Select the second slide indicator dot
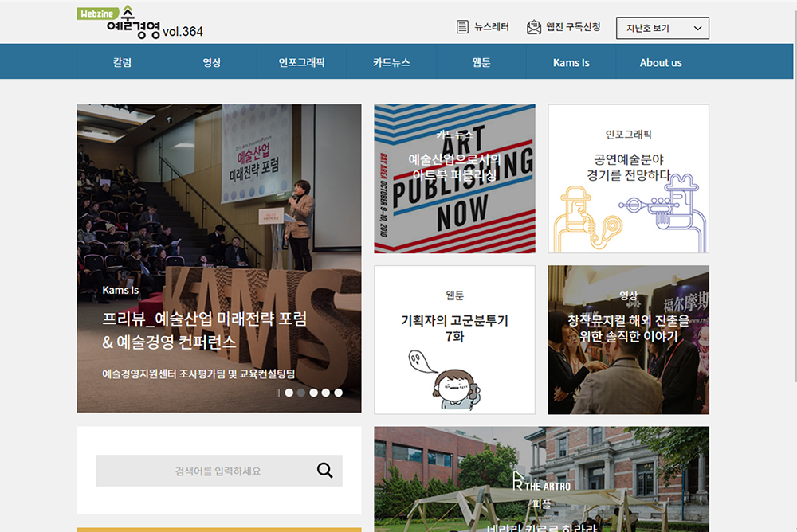 click(x=301, y=393)
